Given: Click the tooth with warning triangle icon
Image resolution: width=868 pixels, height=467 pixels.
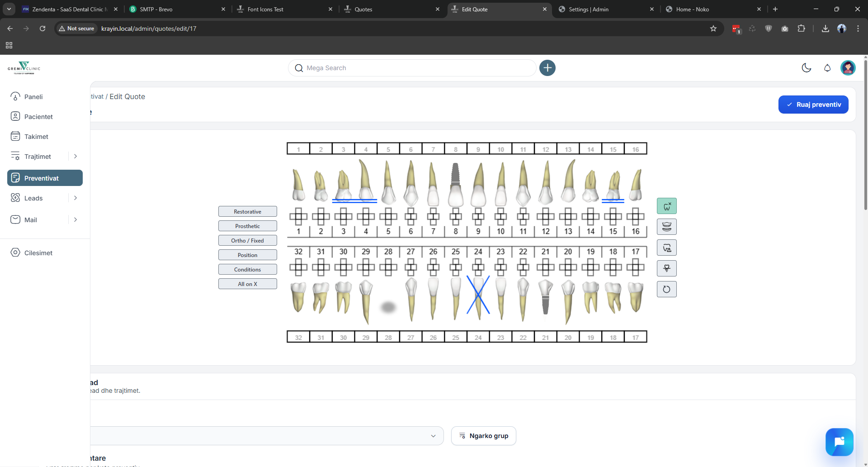Looking at the screenshot, I should (666, 248).
